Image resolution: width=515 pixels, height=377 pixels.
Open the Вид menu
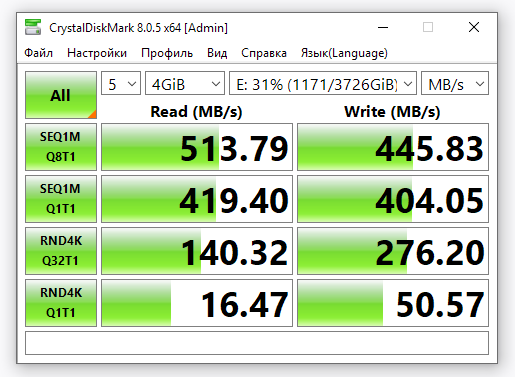pos(217,53)
